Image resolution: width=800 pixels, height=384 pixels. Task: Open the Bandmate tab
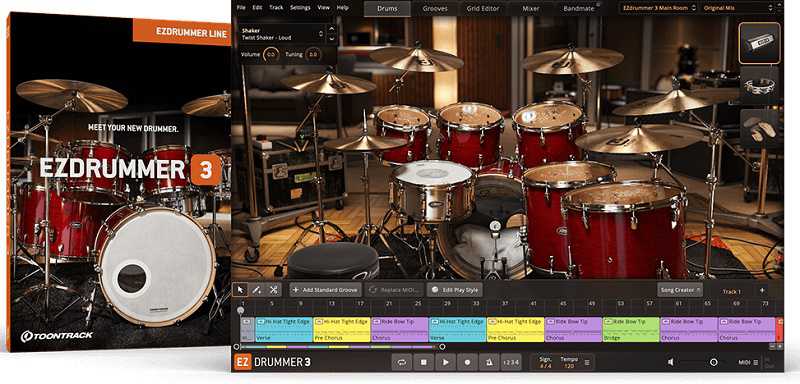tap(580, 9)
